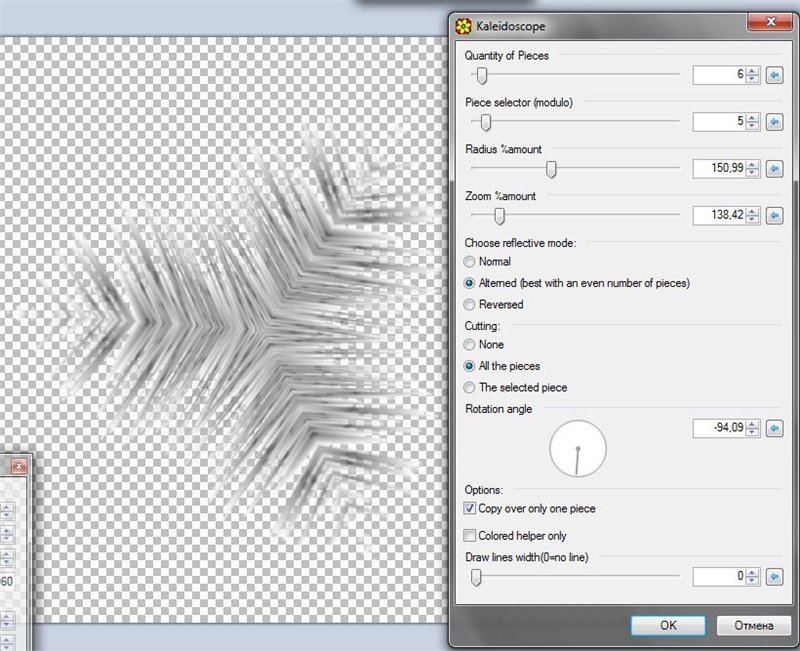Viewport: 800px width, 651px height.
Task: Reset Piece selector value using arrow icon
Action: tap(774, 122)
